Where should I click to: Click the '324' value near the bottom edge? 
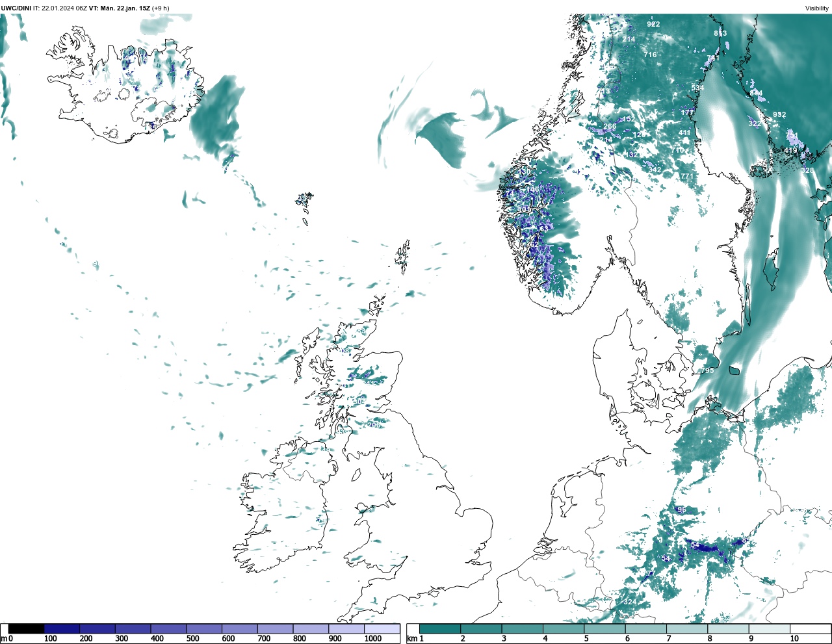(x=630, y=602)
